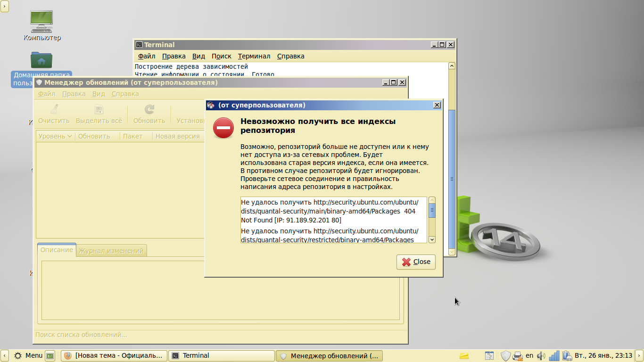The height and width of the screenshot is (362, 644).
Task: Click the shield update icon in system tray
Action: [505, 355]
